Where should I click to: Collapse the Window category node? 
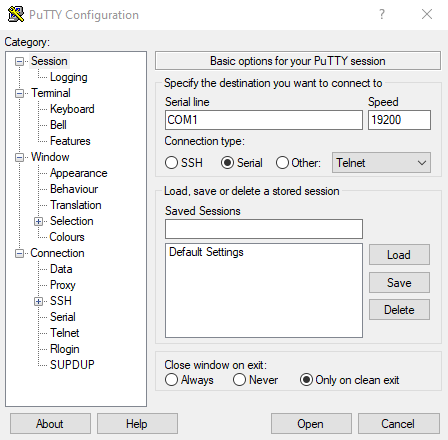coord(19,157)
